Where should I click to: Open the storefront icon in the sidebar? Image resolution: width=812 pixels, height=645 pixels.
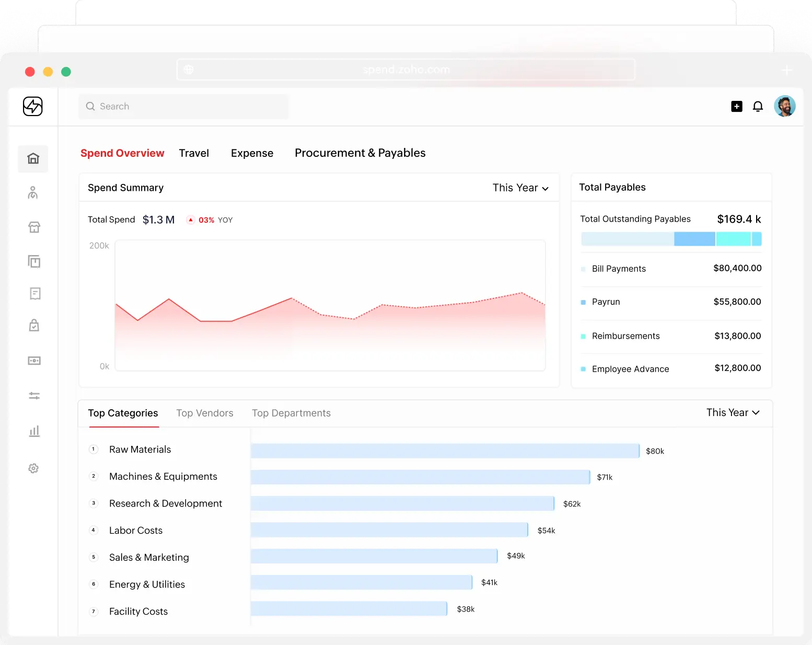(x=34, y=227)
